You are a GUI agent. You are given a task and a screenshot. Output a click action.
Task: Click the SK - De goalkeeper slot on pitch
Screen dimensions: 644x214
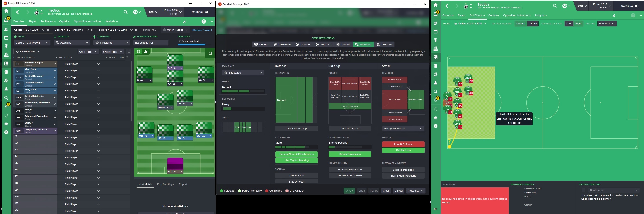pos(175,165)
